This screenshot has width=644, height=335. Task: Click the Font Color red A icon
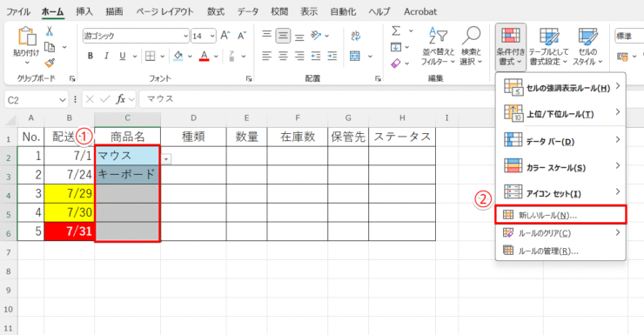(205, 56)
